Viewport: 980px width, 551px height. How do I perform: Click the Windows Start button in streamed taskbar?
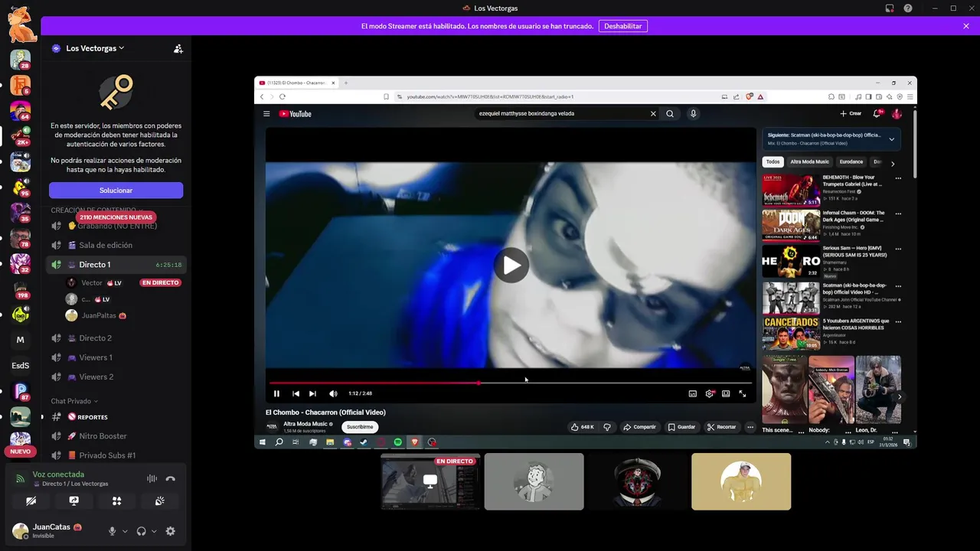[x=262, y=442]
